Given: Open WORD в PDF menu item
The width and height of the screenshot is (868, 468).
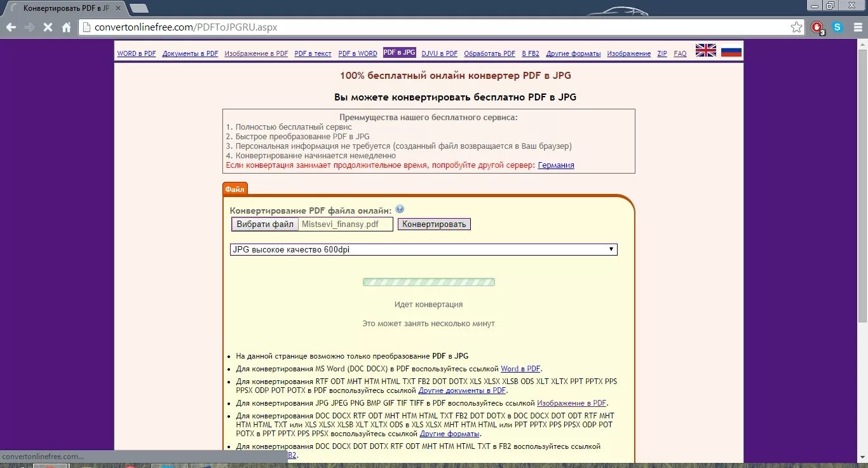Looking at the screenshot, I should (137, 54).
